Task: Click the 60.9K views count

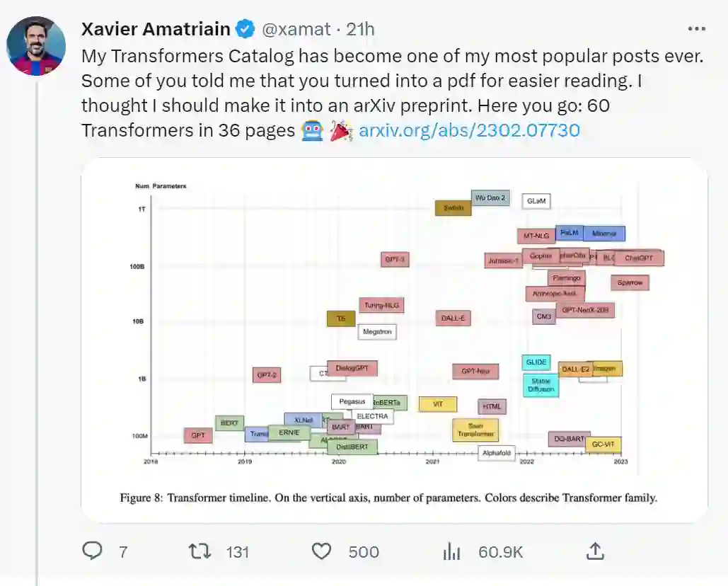Action: [501, 552]
